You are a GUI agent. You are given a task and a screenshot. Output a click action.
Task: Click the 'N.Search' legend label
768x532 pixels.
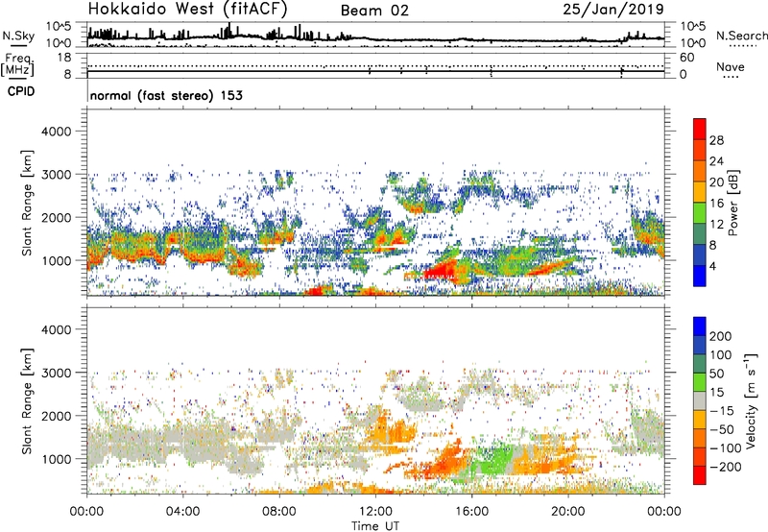coord(741,36)
